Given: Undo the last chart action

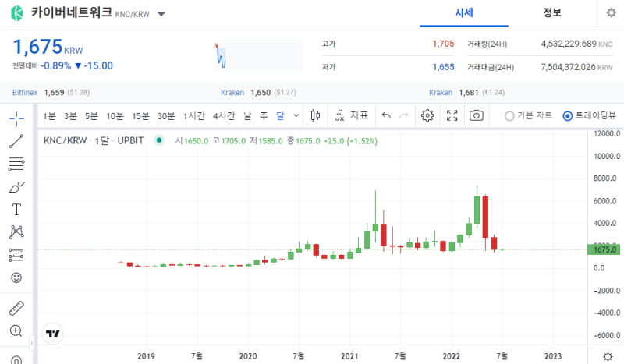Looking at the screenshot, I should (386, 116).
